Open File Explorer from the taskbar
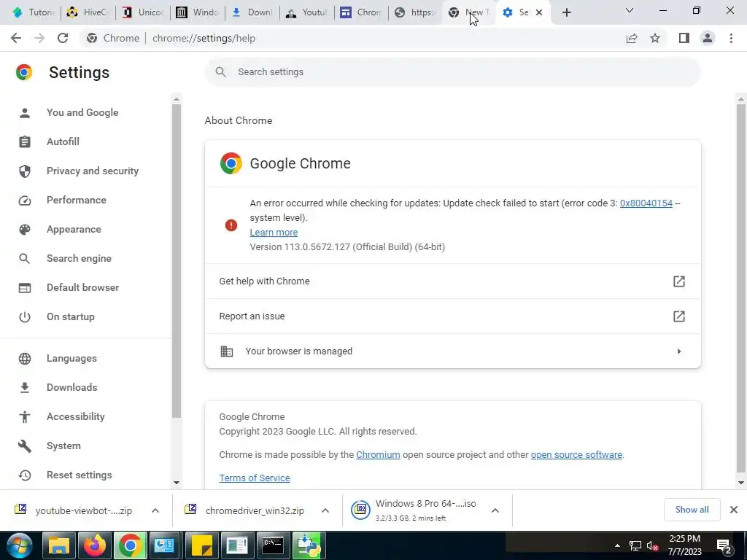747x560 pixels. pyautogui.click(x=59, y=545)
